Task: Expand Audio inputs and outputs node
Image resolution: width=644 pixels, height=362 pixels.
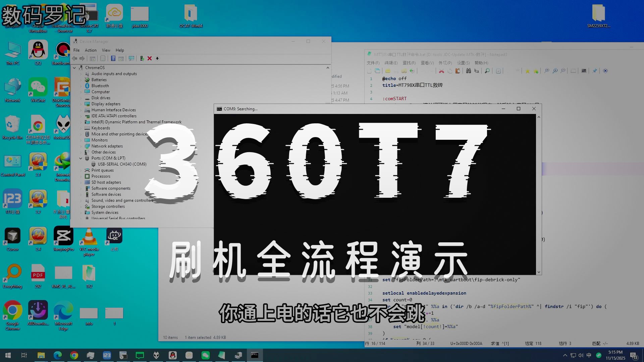Action: click(x=81, y=74)
